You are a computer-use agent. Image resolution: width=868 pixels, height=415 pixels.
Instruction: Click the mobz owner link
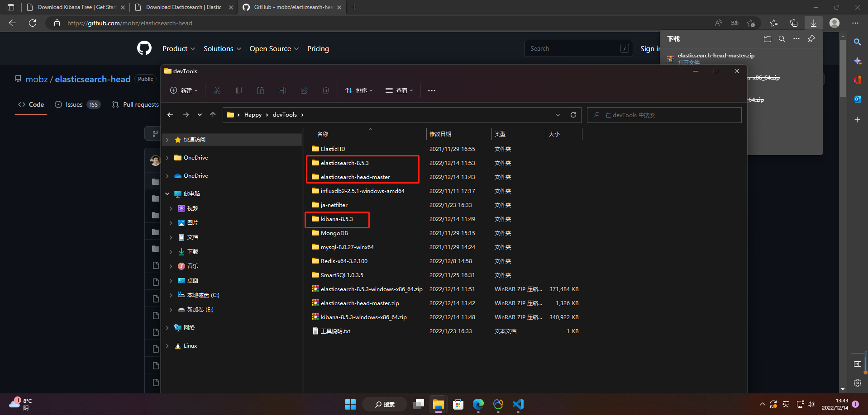pos(37,79)
